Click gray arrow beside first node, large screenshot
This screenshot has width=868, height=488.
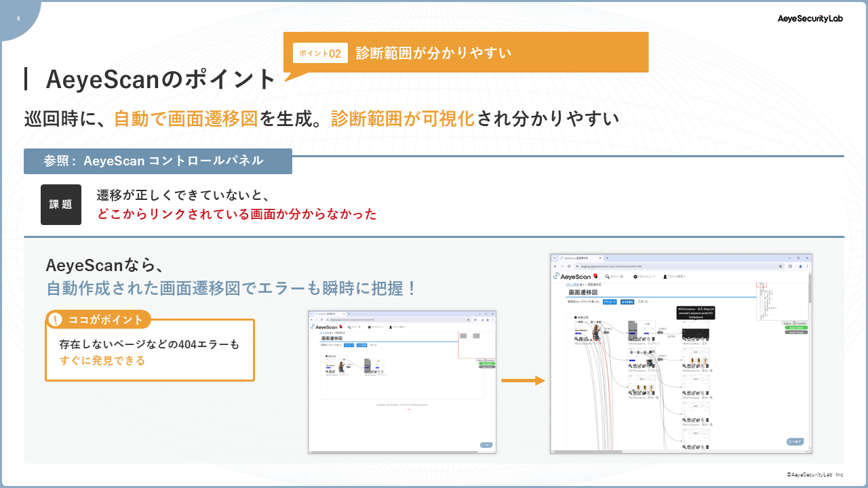coord(606,332)
